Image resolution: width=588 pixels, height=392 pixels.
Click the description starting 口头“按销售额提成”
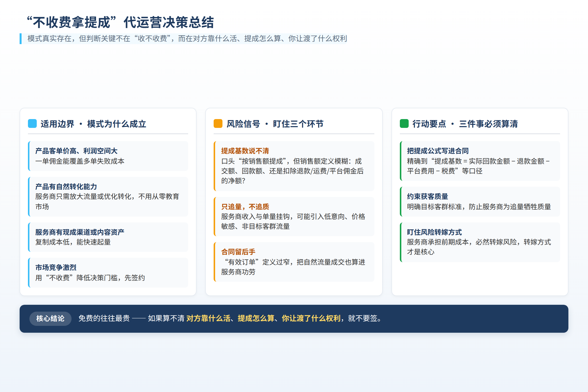coord(292,171)
